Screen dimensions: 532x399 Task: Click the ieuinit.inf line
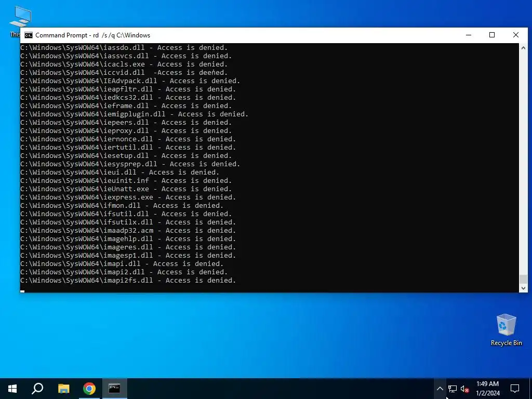(x=126, y=180)
